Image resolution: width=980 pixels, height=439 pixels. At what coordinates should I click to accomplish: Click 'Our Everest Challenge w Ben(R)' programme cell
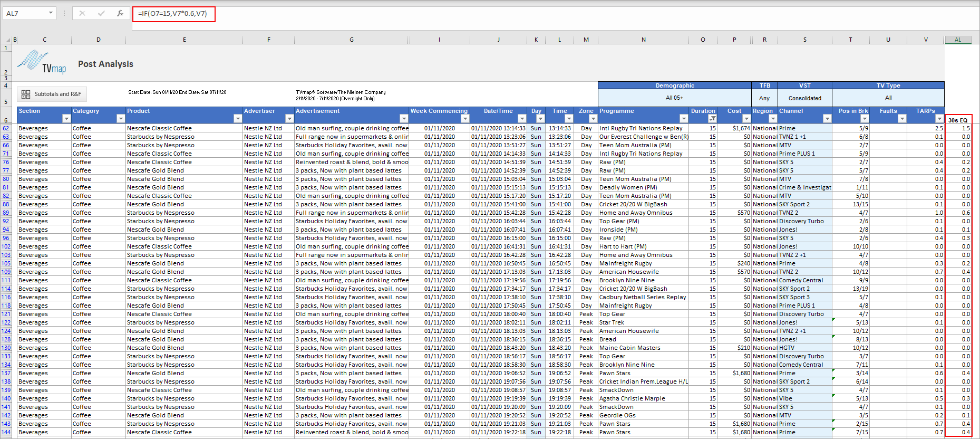644,137
